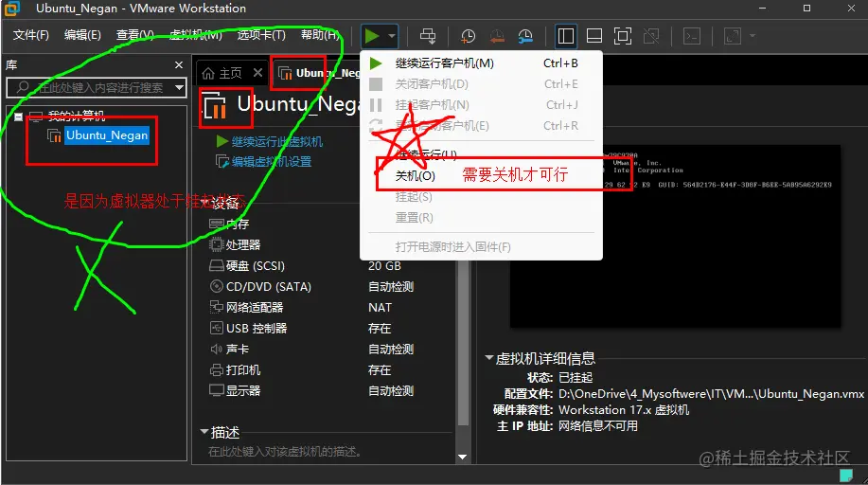
Task: Enter full screen mode icon
Action: [623, 36]
